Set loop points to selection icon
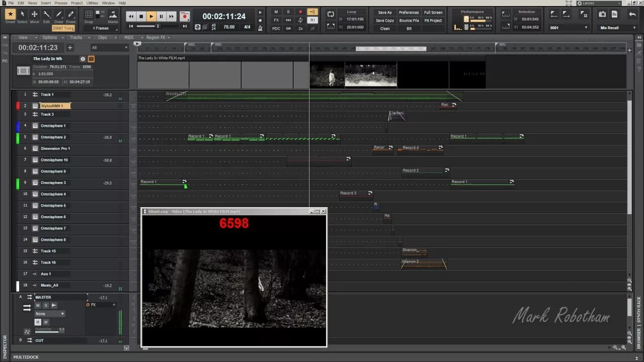This screenshot has width=644, height=362. click(x=332, y=27)
